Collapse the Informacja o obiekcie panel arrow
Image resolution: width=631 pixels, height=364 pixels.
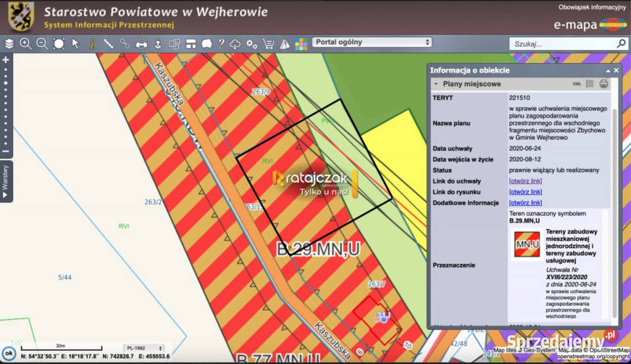click(607, 71)
